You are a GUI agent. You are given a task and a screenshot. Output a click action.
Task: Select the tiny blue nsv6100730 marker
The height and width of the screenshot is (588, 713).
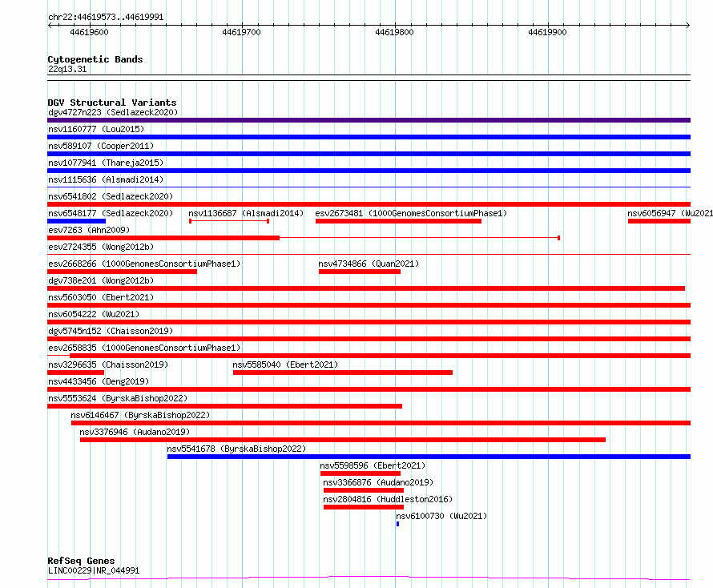(398, 524)
